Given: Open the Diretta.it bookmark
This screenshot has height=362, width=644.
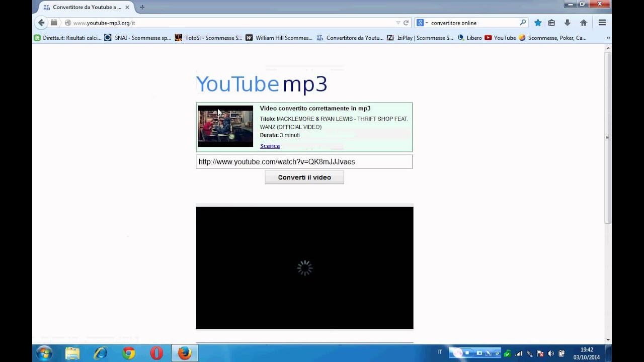Looking at the screenshot, I should click(67, 38).
